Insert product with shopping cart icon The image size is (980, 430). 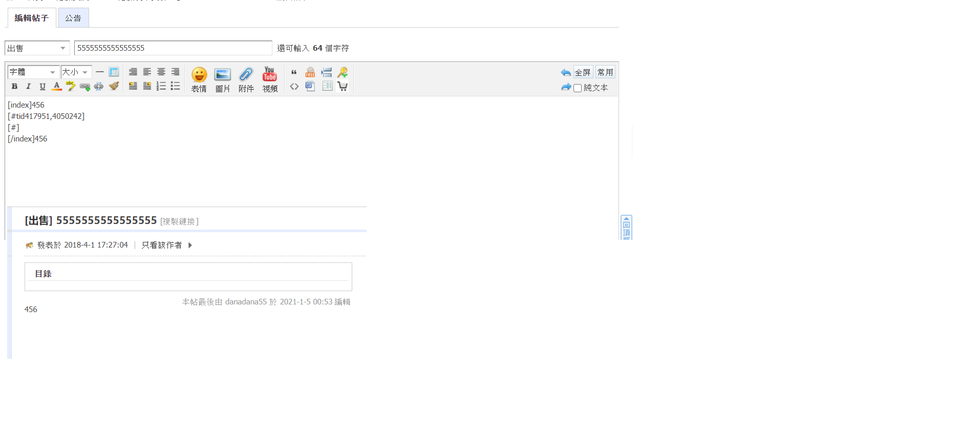pos(343,86)
